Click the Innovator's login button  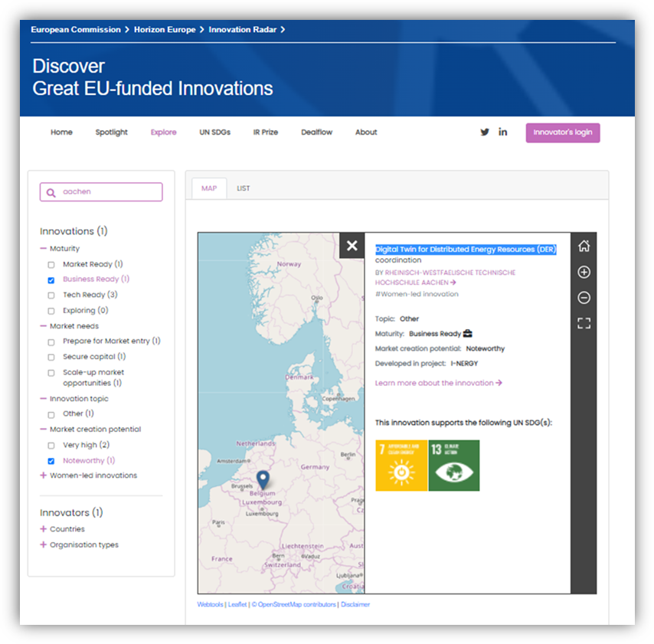click(563, 132)
